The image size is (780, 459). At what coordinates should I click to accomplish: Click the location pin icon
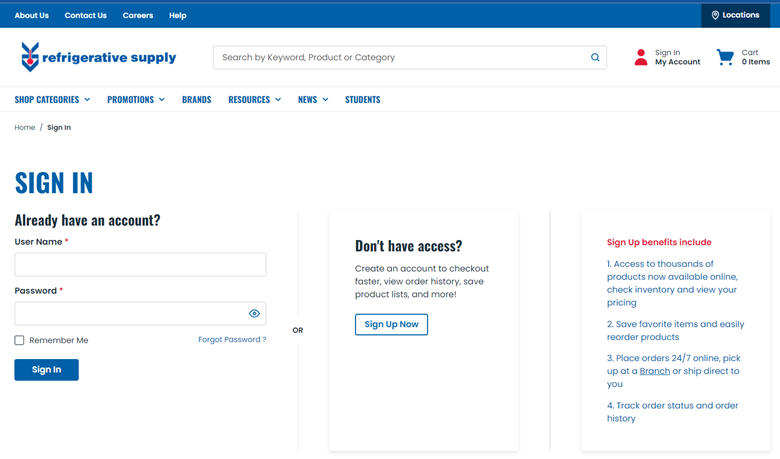(715, 15)
